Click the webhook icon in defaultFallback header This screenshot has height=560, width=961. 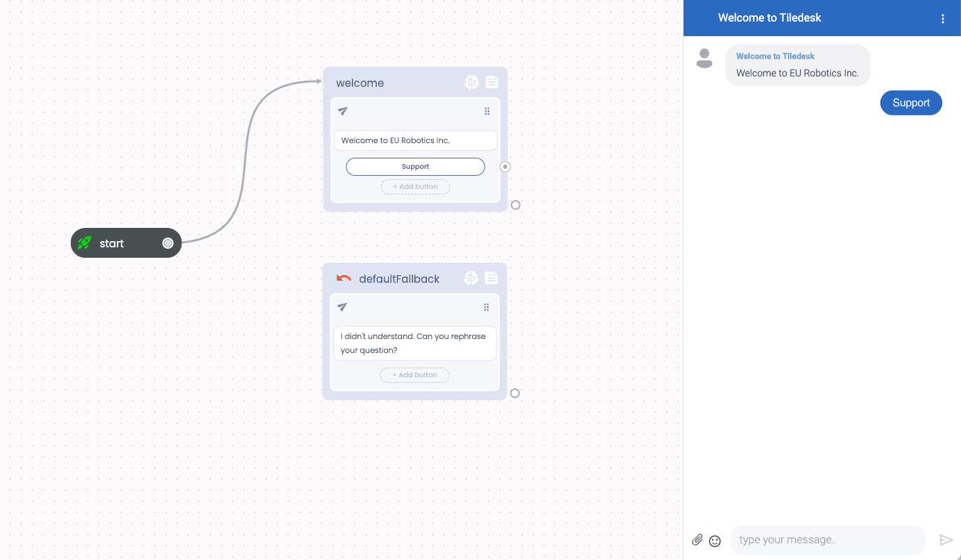[471, 279]
